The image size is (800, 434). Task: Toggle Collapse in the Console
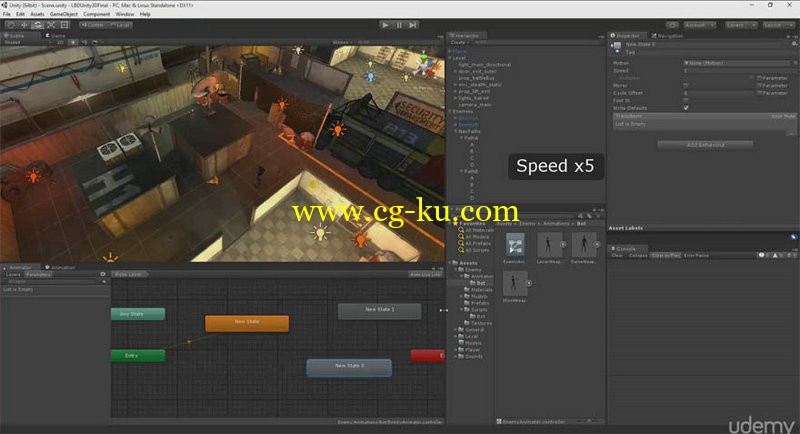click(638, 255)
